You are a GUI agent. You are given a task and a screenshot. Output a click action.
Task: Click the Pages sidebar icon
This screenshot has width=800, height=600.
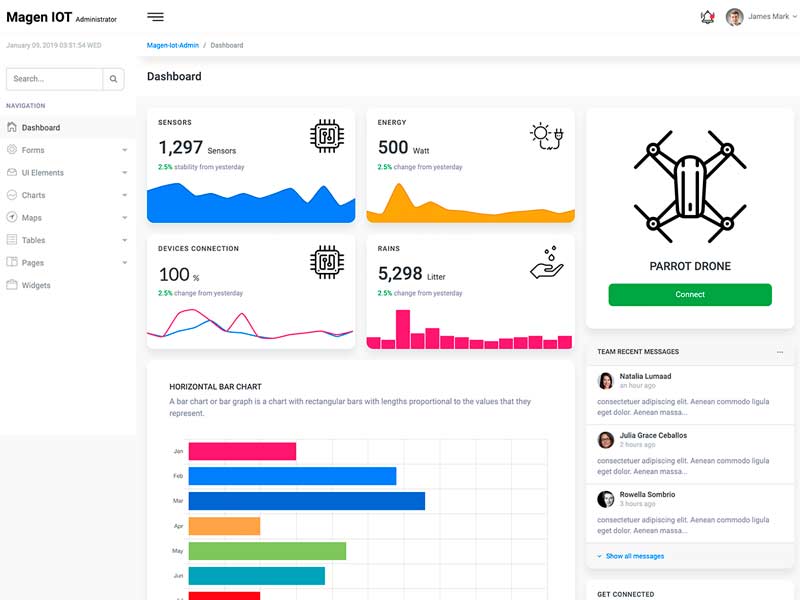12,262
